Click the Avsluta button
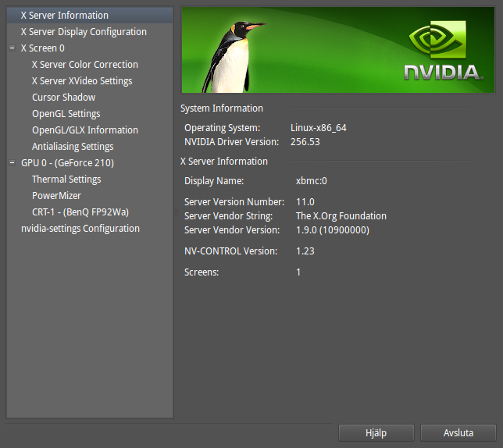The height and width of the screenshot is (448, 503). tap(458, 433)
